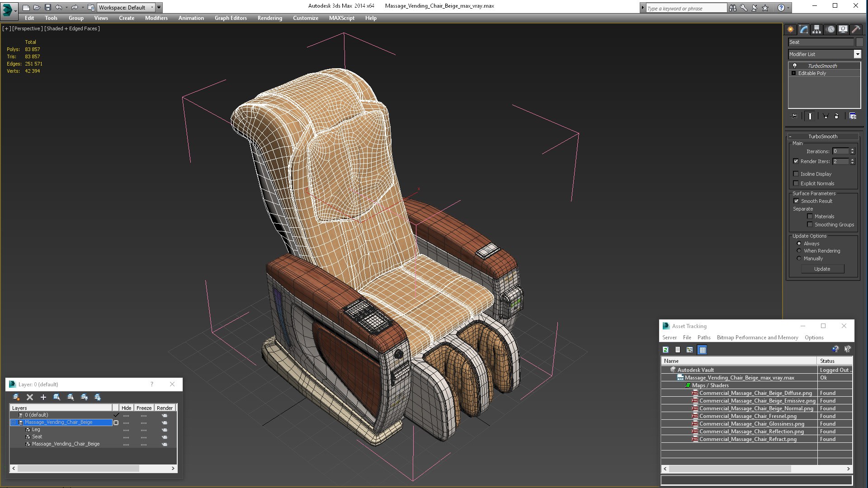Open the Rendering menu
The height and width of the screenshot is (488, 868).
coord(269,18)
